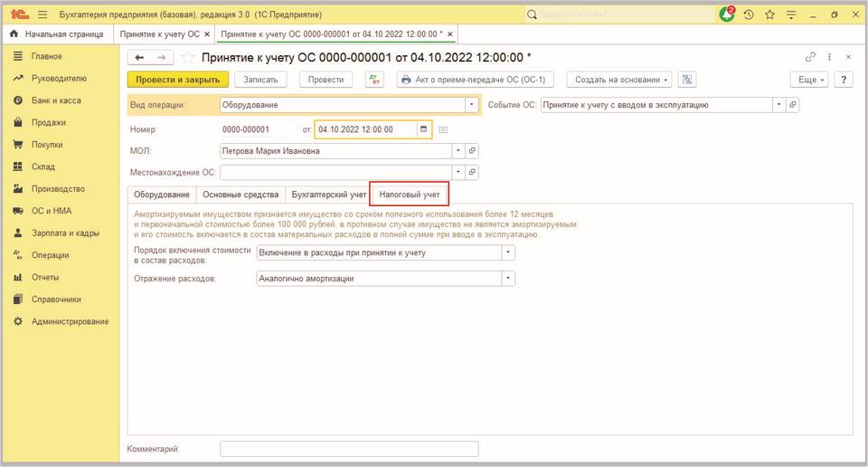Click into the Комментарий input field
Image resolution: width=868 pixels, height=467 pixels.
click(x=349, y=449)
